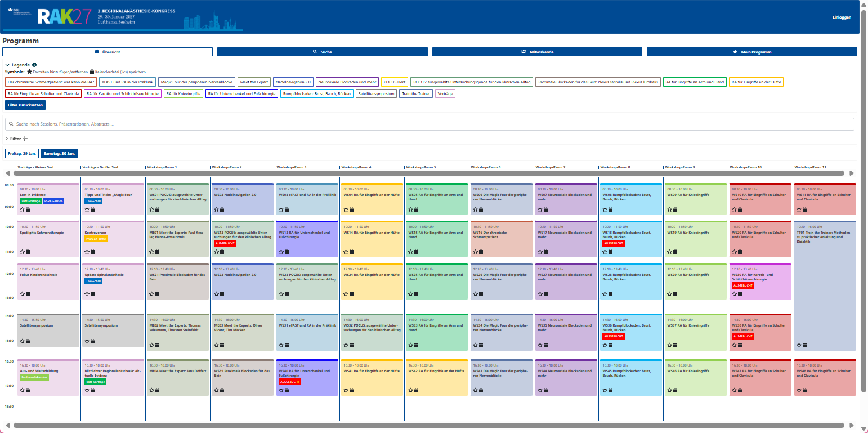Toggle the Satellitensymposium filter tag
The image size is (868, 433).
[377, 94]
